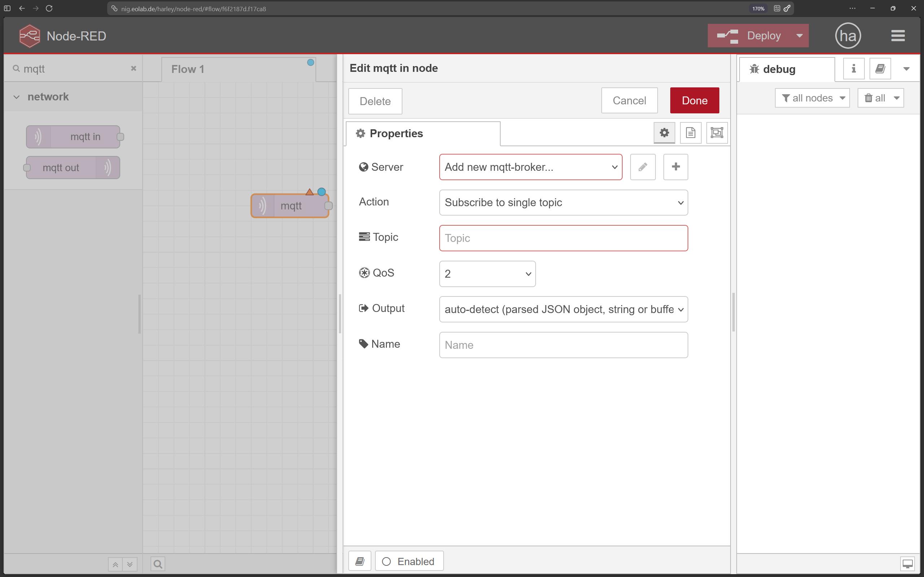Click the edit broker pencil button
The height and width of the screenshot is (577, 924).
[643, 167]
